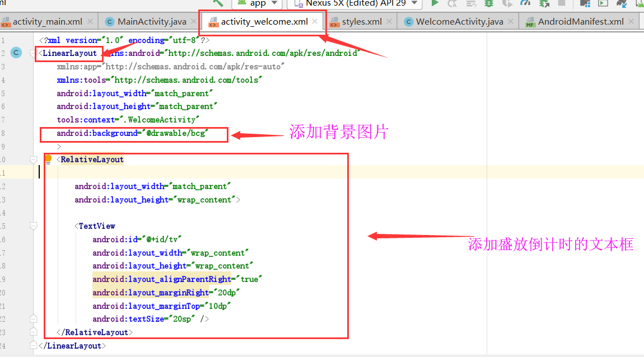
Task: Click the layout_marginTop "10dp" attribute
Action: [161, 306]
